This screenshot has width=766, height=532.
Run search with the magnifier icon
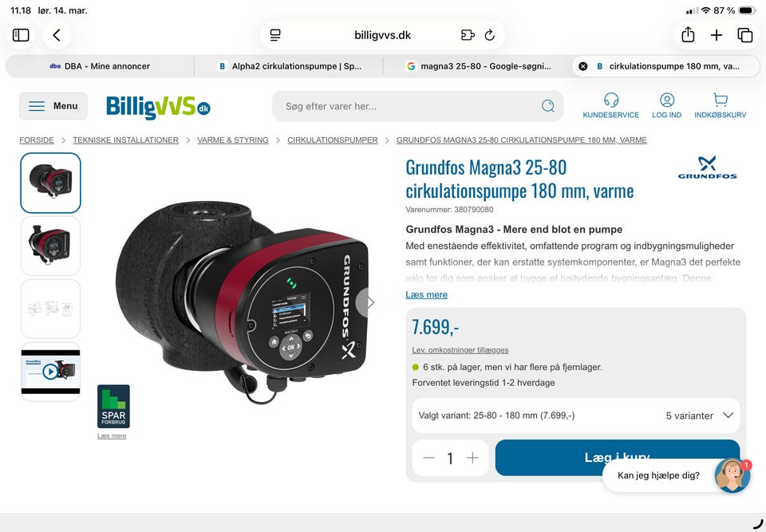click(x=548, y=106)
